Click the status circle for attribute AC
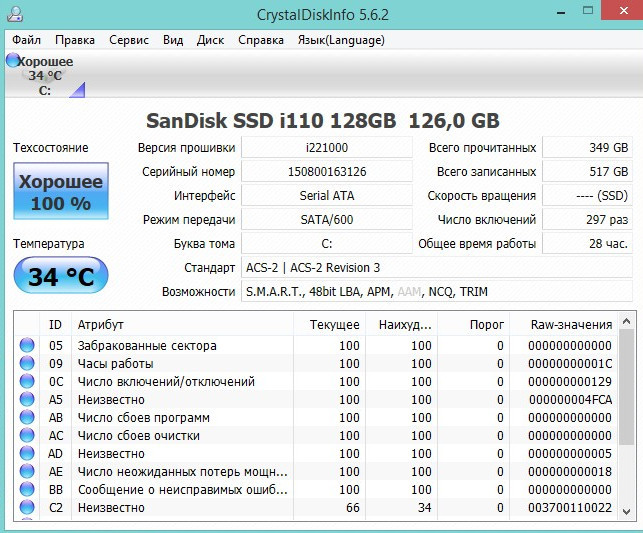The image size is (643, 533). 27,435
